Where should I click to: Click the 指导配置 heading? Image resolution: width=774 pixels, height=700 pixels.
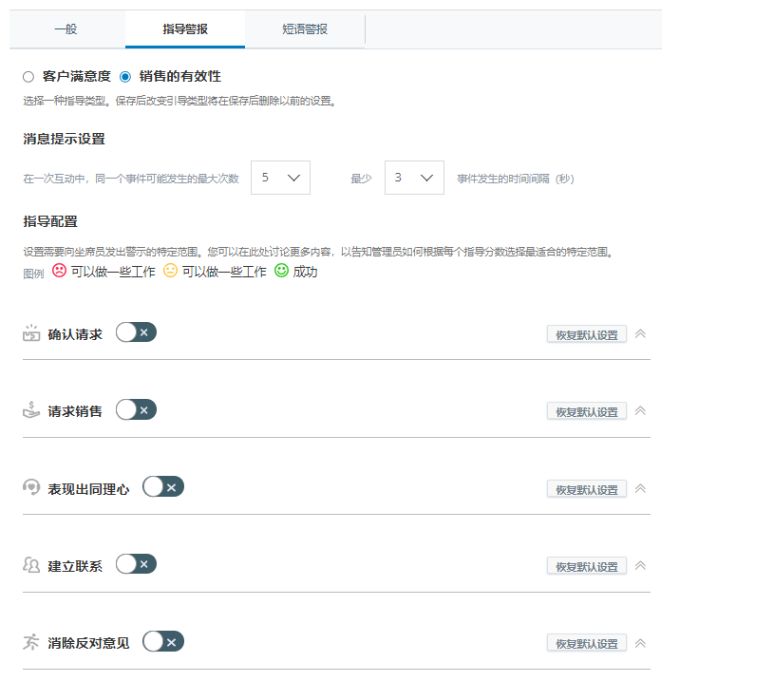50,221
